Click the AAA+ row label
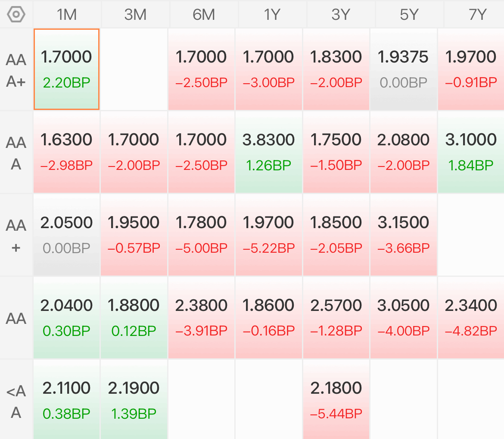 pyautogui.click(x=16, y=69)
